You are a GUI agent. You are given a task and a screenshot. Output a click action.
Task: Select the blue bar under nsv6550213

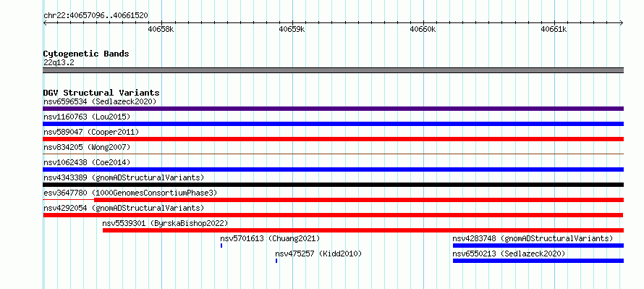point(538,261)
